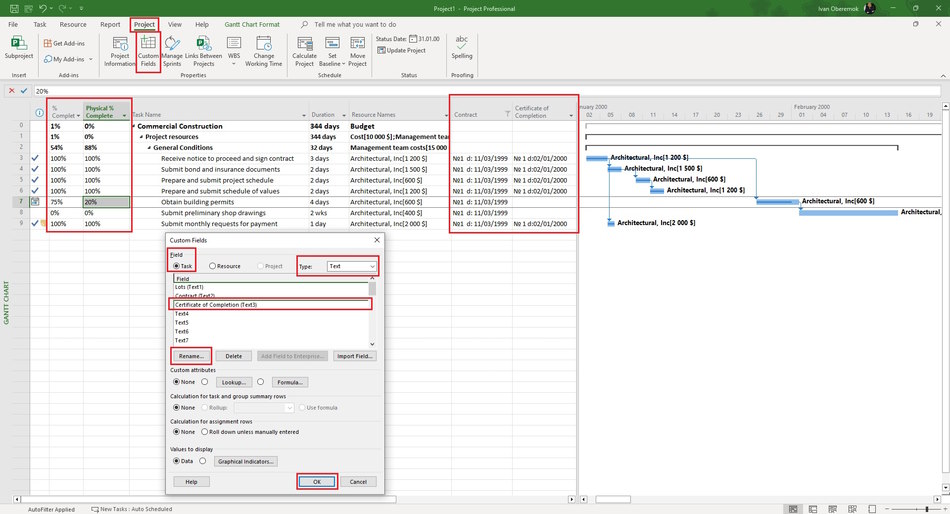
Task: Open the Gantt Chart Format tab
Action: click(252, 24)
